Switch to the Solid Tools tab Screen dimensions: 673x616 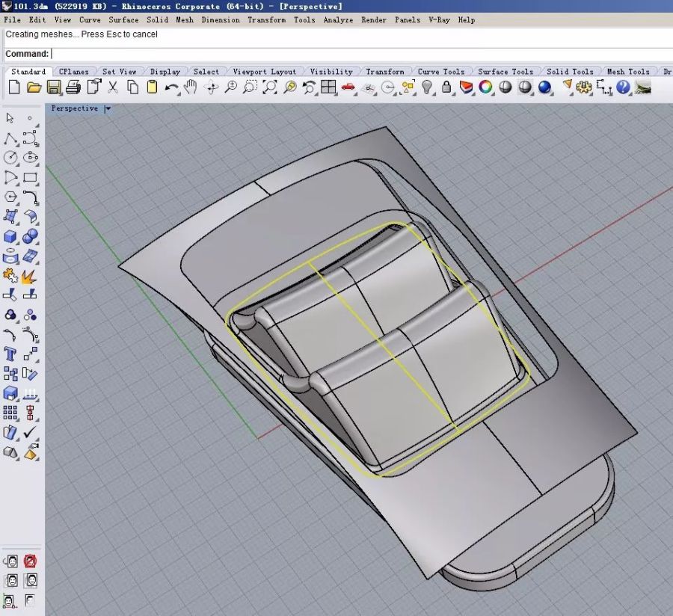point(569,72)
